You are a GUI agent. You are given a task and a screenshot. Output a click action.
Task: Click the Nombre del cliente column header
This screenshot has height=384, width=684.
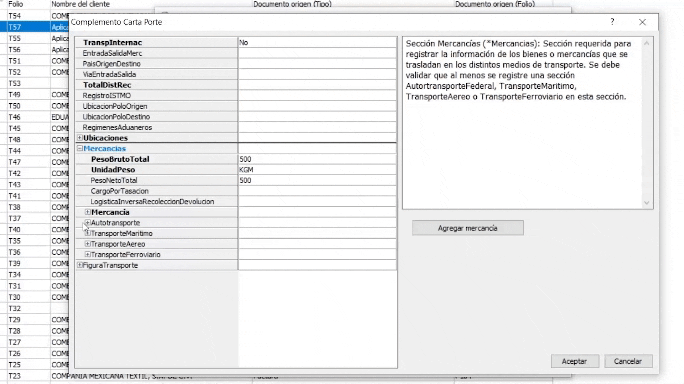click(81, 4)
